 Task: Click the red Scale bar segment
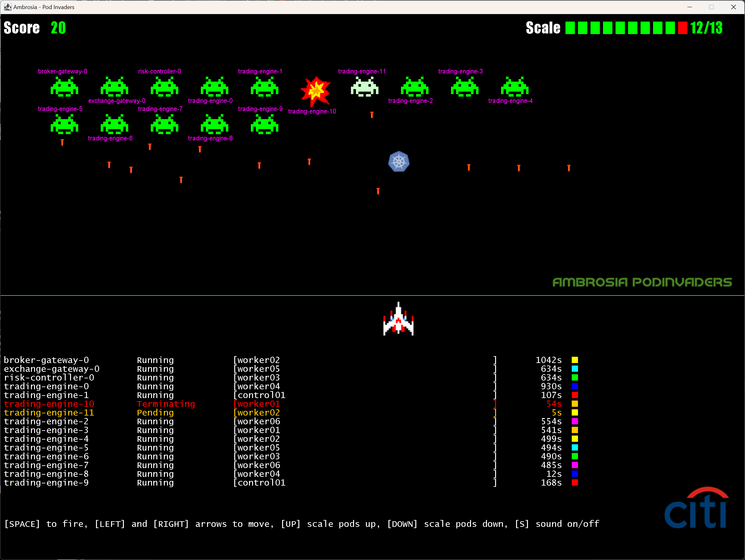[x=682, y=28]
